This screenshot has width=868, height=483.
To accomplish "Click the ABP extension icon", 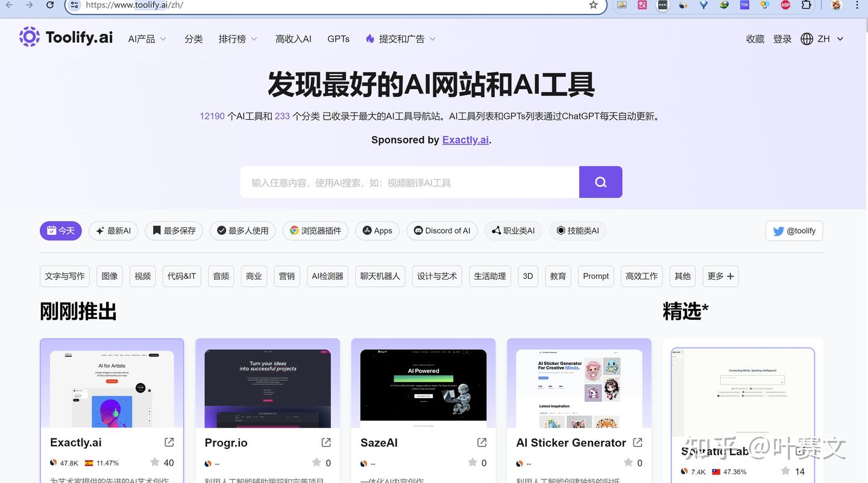I will [785, 5].
